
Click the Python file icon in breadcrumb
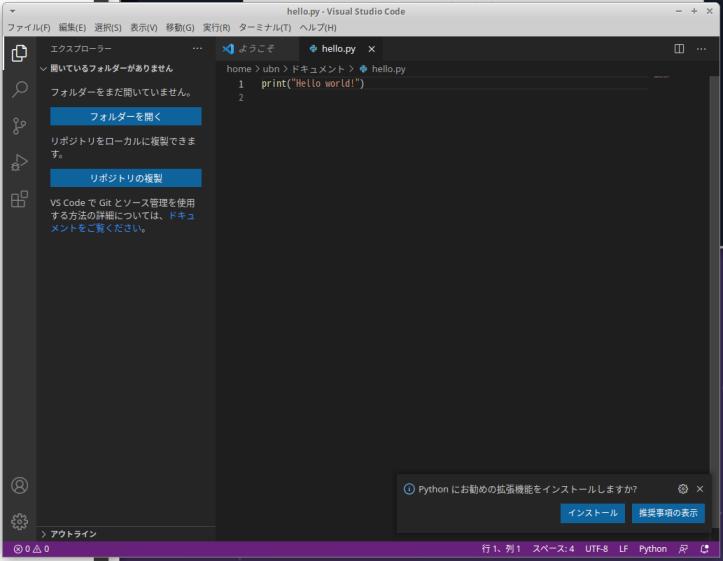[363, 69]
